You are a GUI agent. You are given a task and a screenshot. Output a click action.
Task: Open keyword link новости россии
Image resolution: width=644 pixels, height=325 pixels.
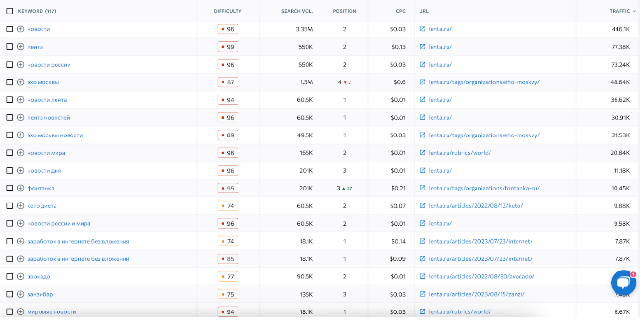point(49,65)
